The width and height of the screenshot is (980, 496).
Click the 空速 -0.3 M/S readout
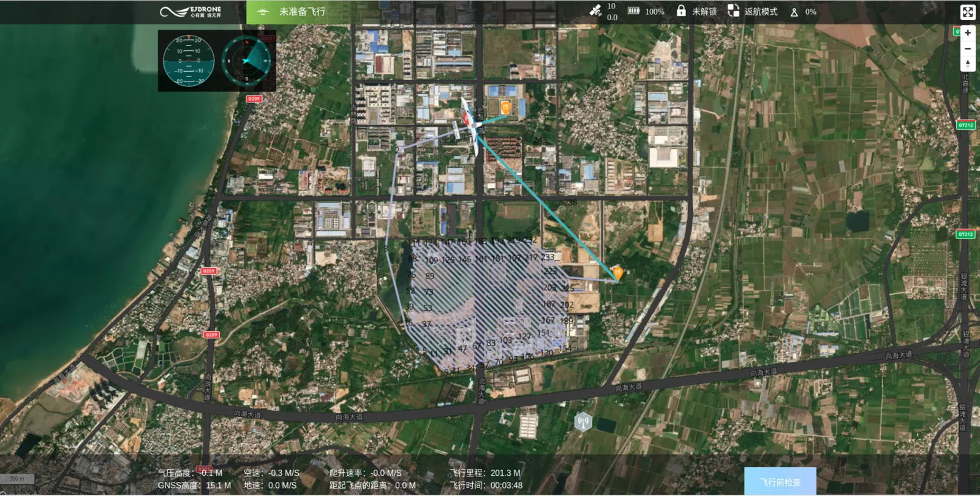[x=271, y=473]
